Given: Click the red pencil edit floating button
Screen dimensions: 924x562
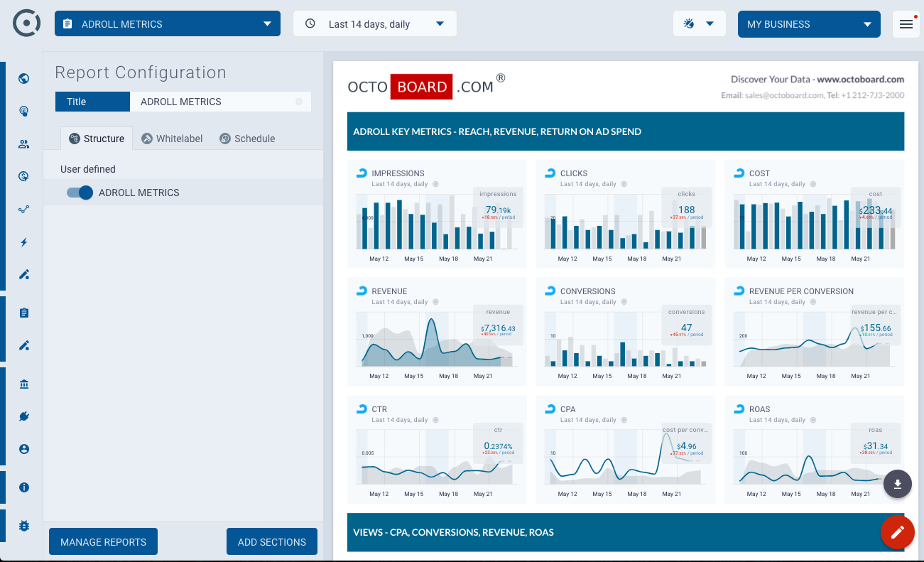Looking at the screenshot, I should pyautogui.click(x=897, y=532).
